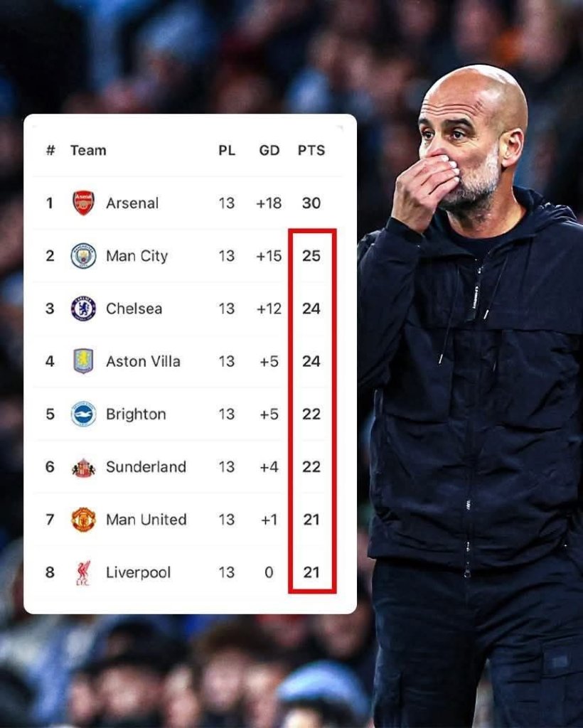The image size is (583, 728).
Task: Click the Sunderland crest icon
Action: 83,467
